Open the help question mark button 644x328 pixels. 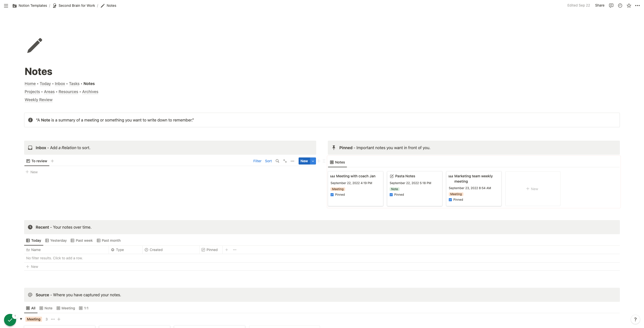tap(635, 319)
